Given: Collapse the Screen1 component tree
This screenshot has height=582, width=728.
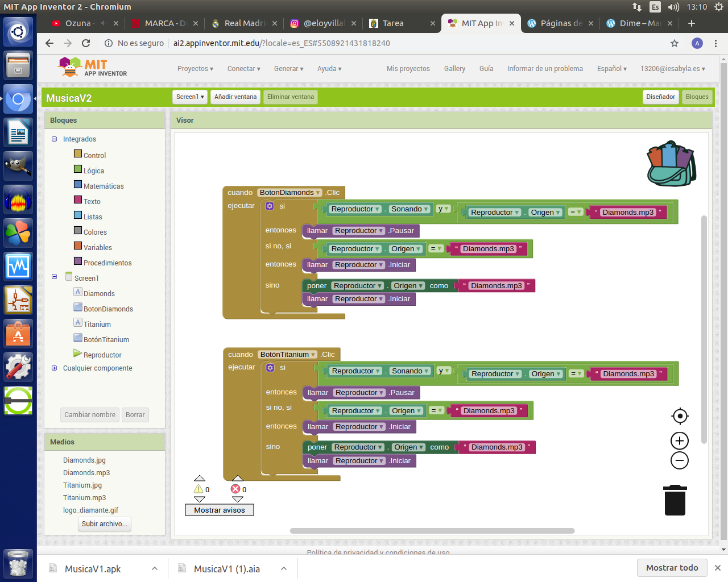Looking at the screenshot, I should 55,277.
